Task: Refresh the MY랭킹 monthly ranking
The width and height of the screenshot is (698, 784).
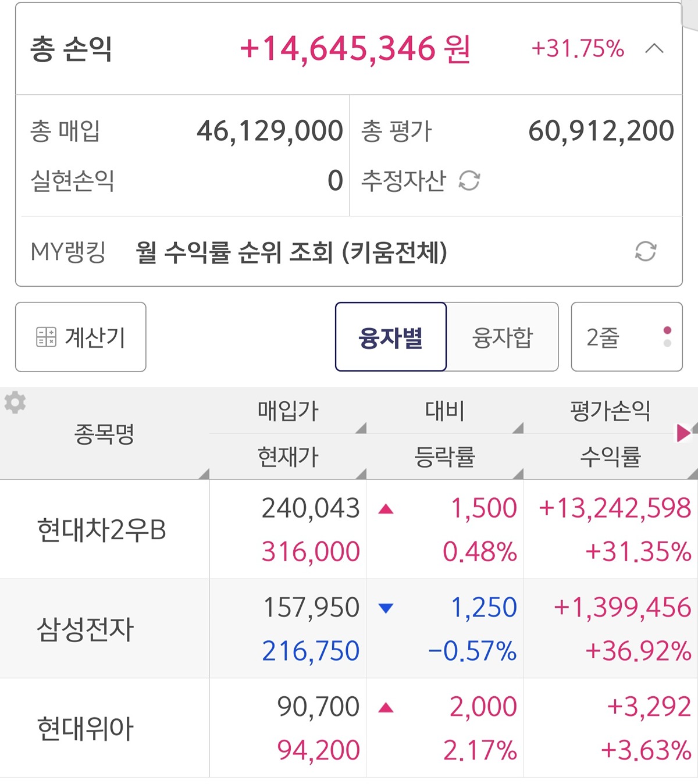Action: click(x=645, y=251)
